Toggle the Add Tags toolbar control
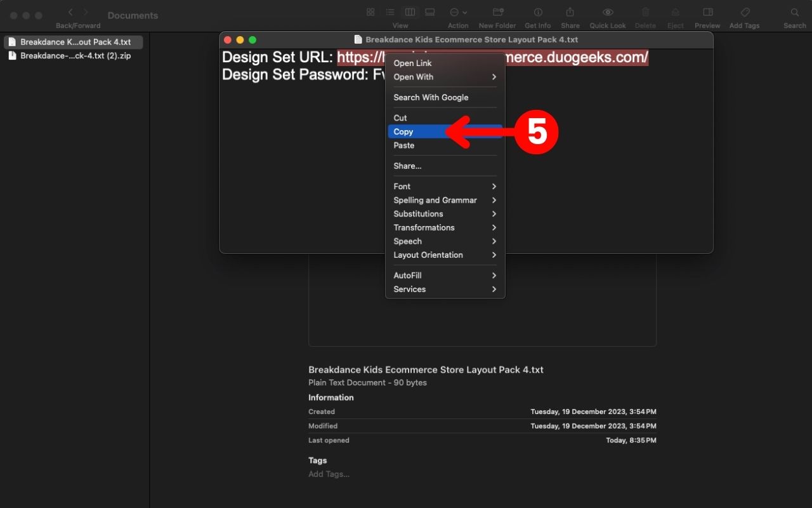 click(744, 11)
